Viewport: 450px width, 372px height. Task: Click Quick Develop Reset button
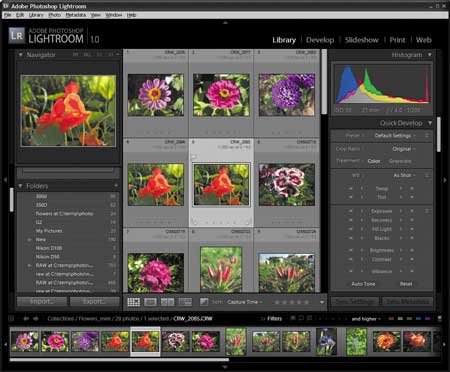(x=406, y=284)
